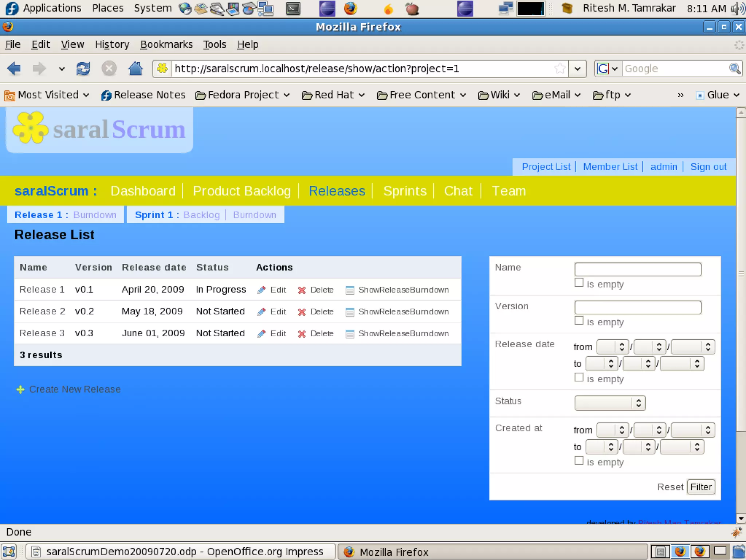Click ShowReleaseBurndown chart icon for Release 3
Image resolution: width=746 pixels, height=560 pixels.
click(349, 334)
